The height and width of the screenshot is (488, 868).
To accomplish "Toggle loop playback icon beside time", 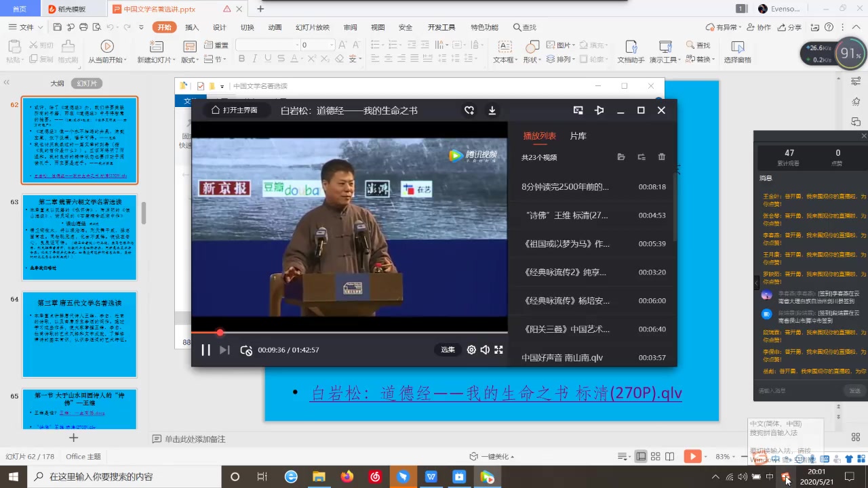I will [x=246, y=350].
